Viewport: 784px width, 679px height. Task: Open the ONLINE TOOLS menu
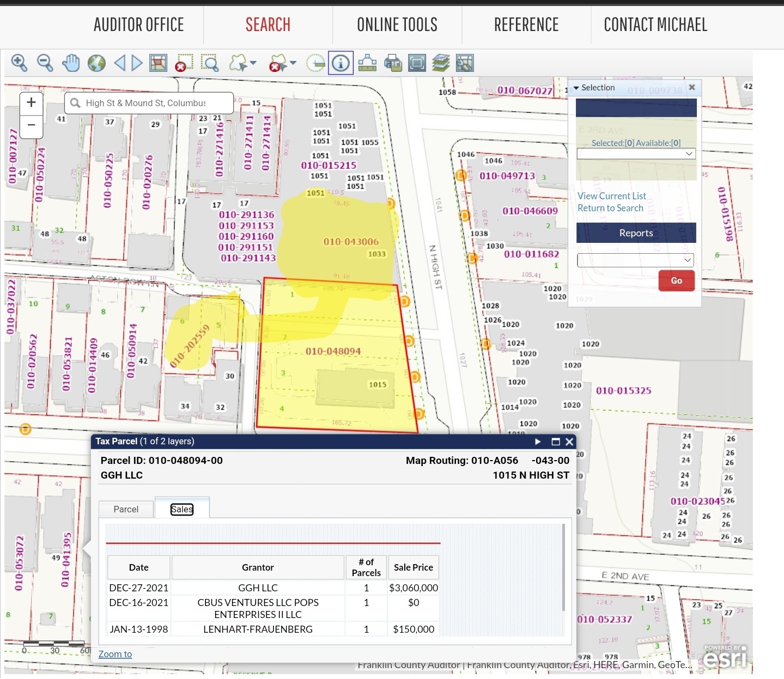397,25
